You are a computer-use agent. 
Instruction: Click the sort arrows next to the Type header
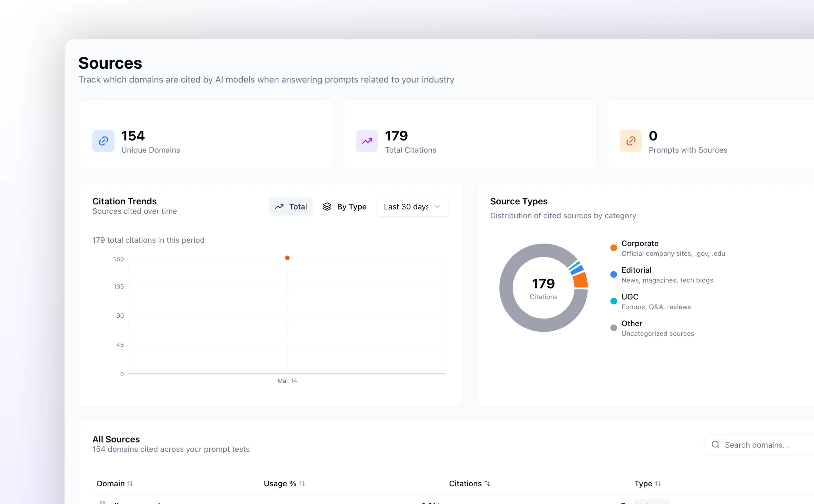(x=658, y=483)
